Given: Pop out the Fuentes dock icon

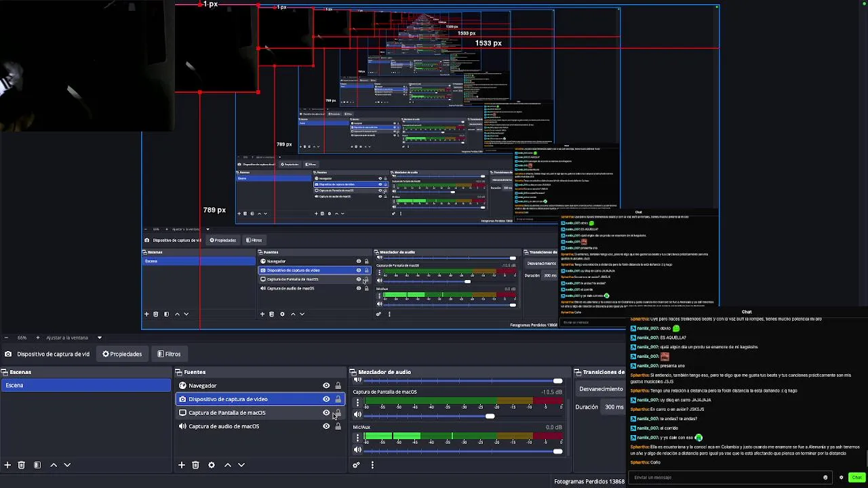Looking at the screenshot, I should pyautogui.click(x=179, y=372).
